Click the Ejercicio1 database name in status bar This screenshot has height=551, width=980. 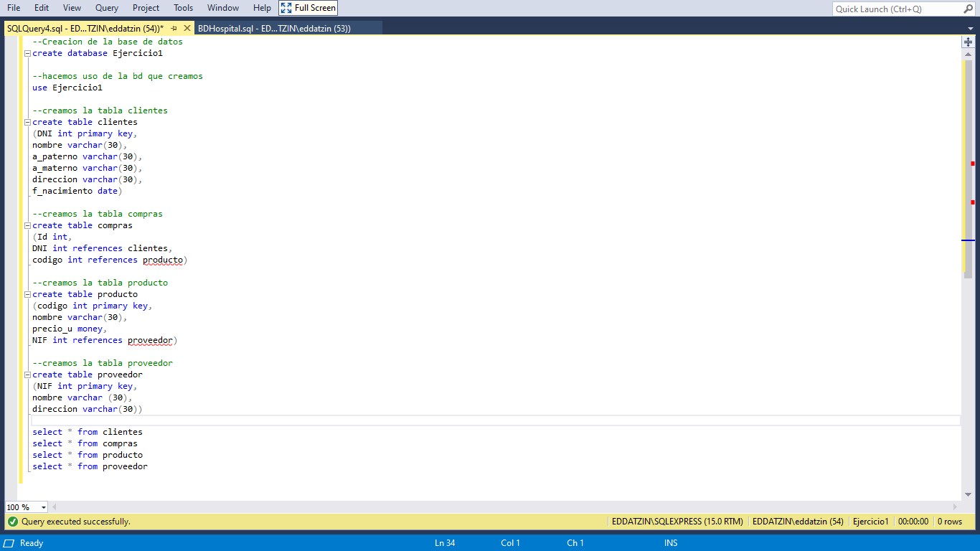tap(871, 522)
